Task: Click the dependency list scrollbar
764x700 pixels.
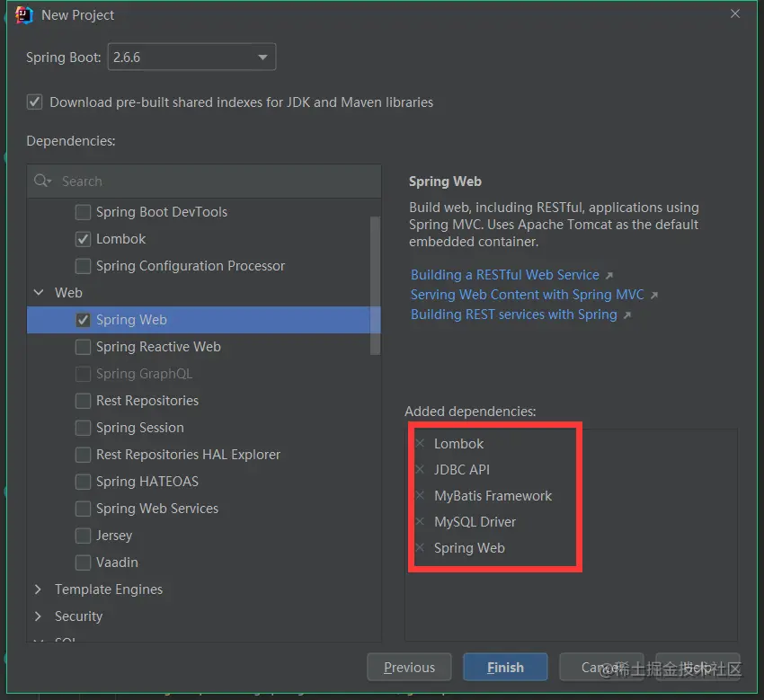Action: [x=375, y=286]
